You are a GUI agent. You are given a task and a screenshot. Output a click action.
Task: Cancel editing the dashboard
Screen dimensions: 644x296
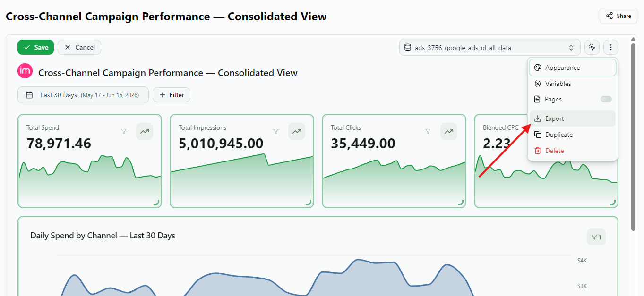click(x=79, y=47)
